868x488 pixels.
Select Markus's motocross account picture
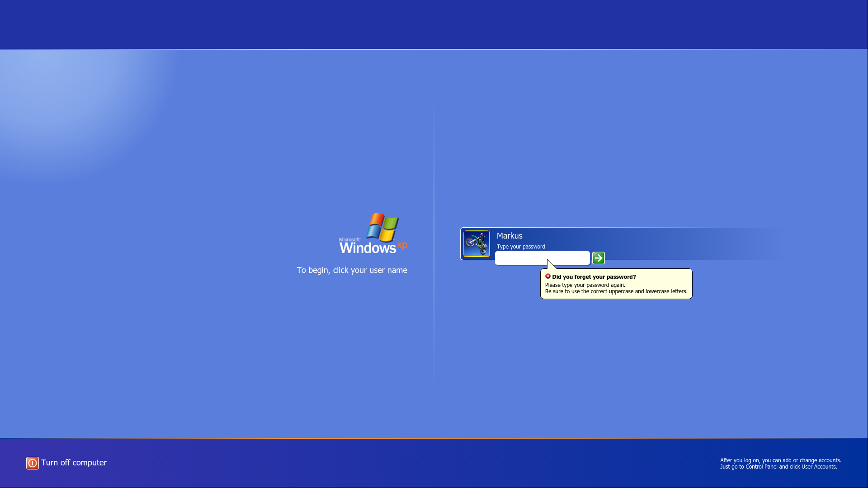tap(476, 244)
